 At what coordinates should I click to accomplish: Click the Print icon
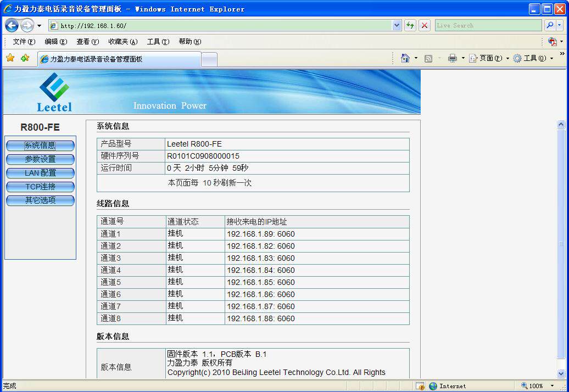(x=453, y=58)
